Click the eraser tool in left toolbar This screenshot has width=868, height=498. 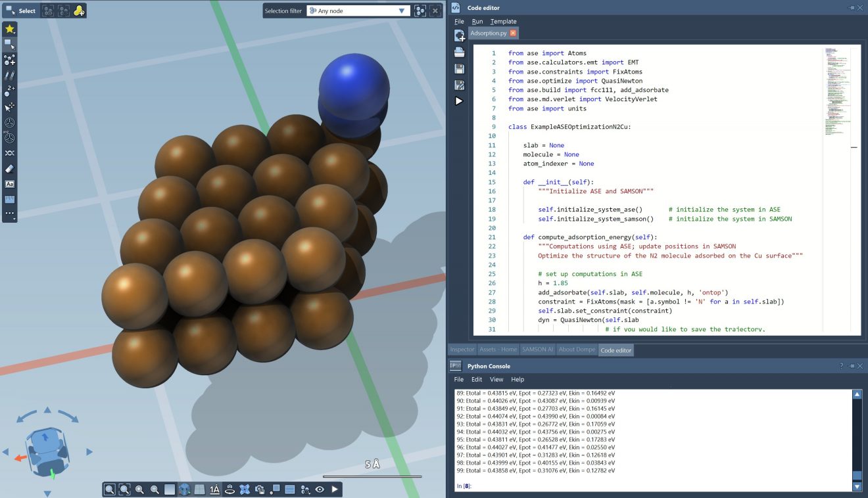coord(10,169)
